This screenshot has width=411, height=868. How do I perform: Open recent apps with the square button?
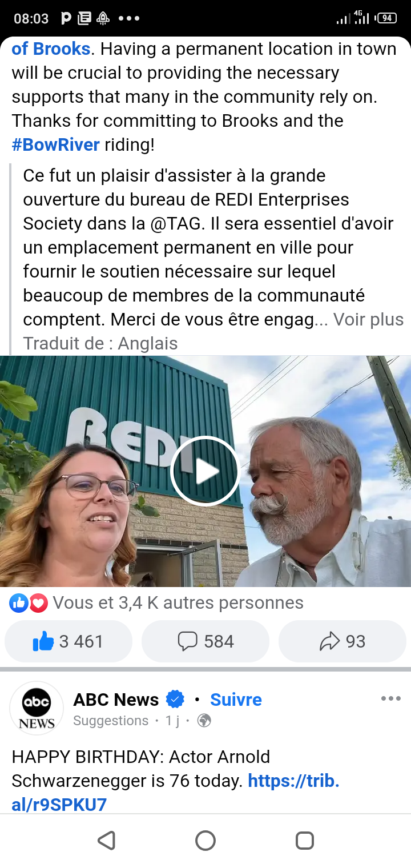(x=305, y=841)
